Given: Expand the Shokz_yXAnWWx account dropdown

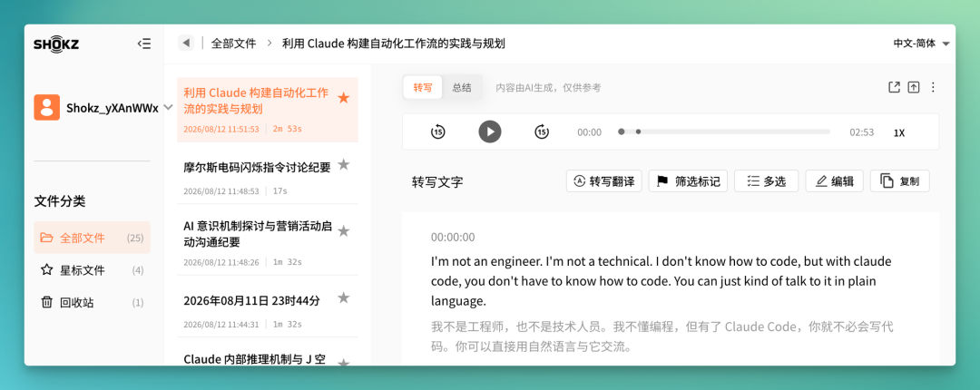Looking at the screenshot, I should click(168, 108).
